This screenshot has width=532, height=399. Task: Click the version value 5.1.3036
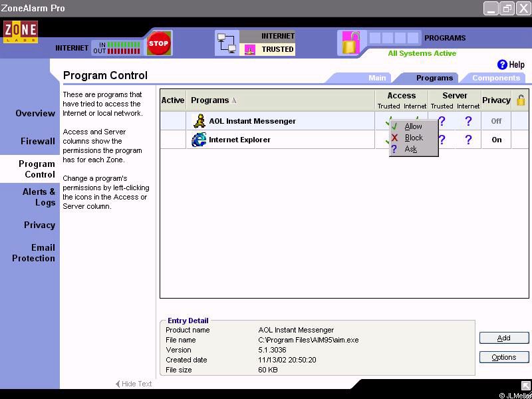(272, 350)
